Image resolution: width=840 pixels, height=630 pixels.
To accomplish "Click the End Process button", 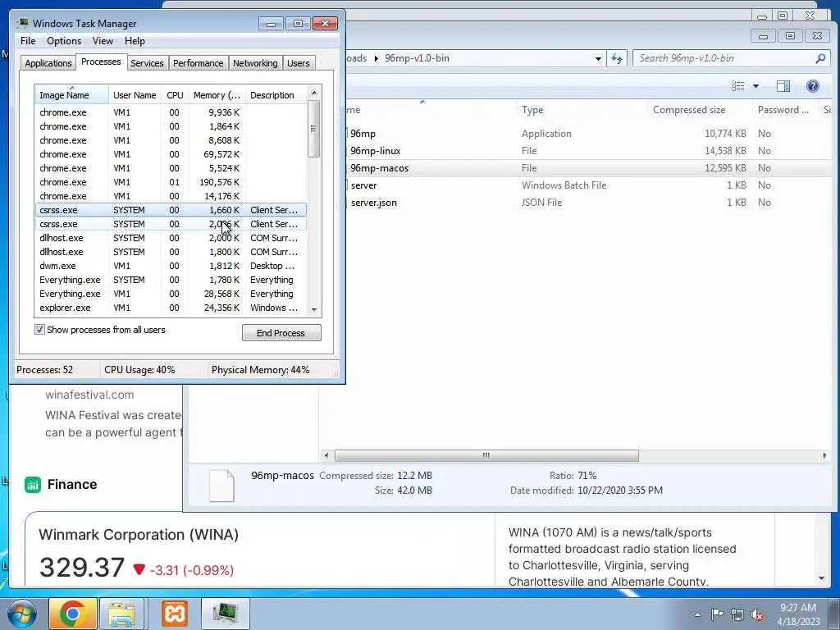I will point(281,333).
